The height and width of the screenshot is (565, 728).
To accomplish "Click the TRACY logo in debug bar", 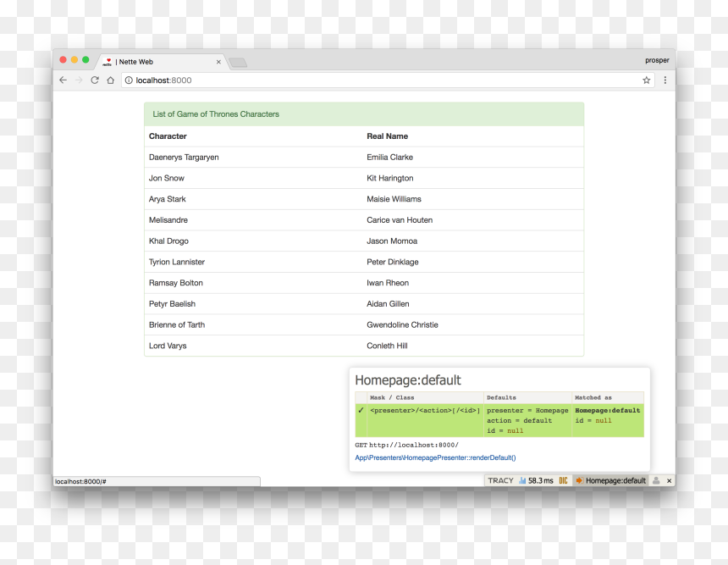I will [500, 480].
